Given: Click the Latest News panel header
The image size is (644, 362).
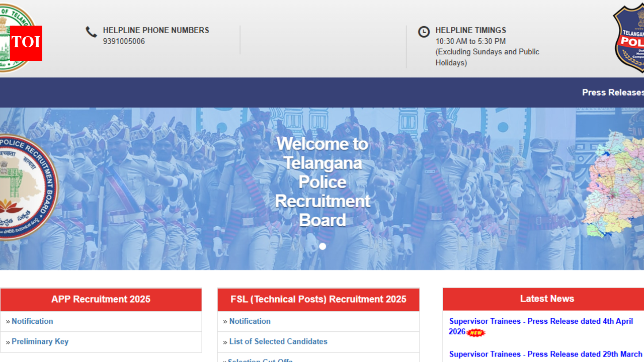Looking at the screenshot, I should pyautogui.click(x=547, y=298).
